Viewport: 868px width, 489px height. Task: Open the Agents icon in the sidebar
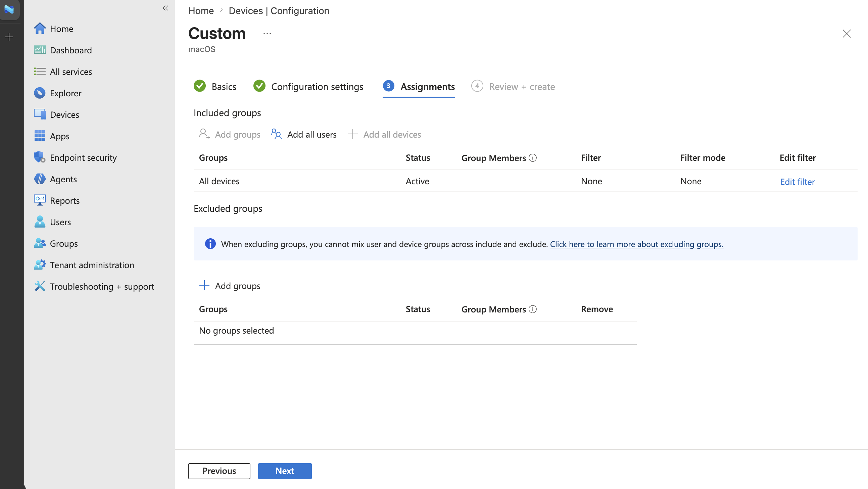(40, 179)
